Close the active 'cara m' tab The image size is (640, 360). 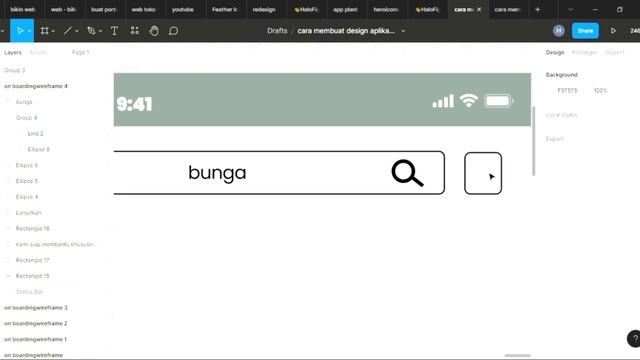pyautogui.click(x=479, y=9)
